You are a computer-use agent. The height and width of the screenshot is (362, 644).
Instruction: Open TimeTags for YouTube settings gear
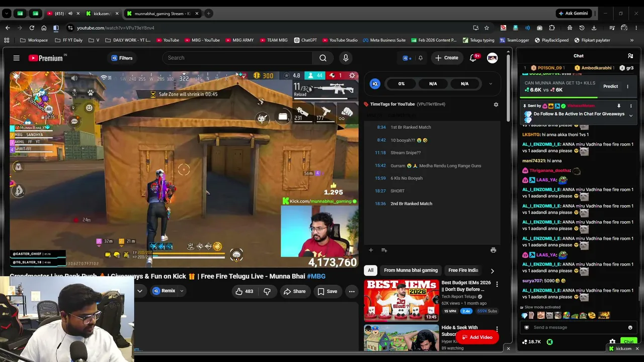point(496,104)
